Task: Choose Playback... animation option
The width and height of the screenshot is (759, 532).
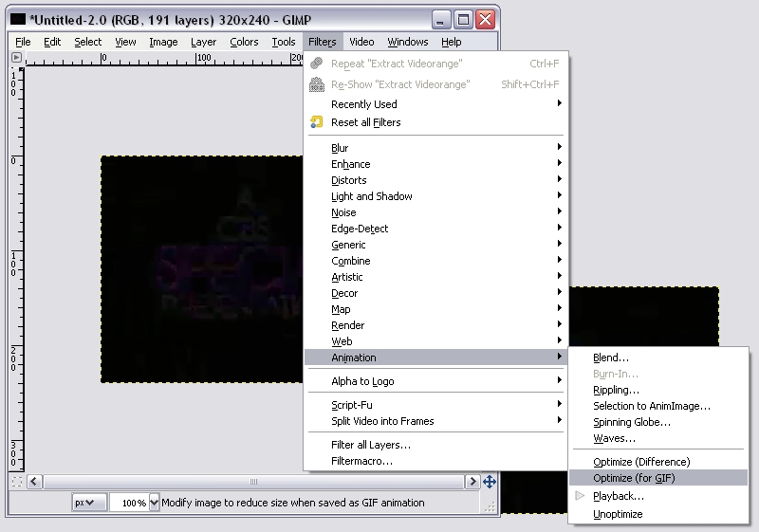Action: [658, 496]
